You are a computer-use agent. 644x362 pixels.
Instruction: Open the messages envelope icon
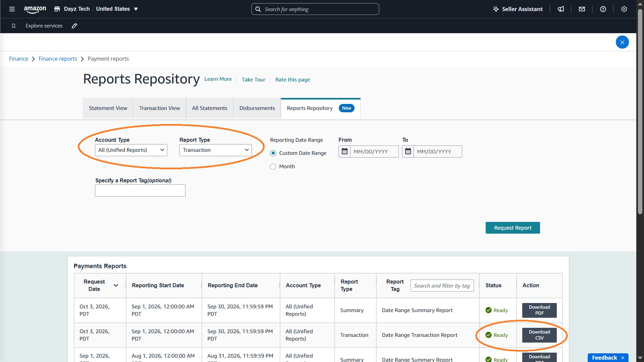click(582, 9)
